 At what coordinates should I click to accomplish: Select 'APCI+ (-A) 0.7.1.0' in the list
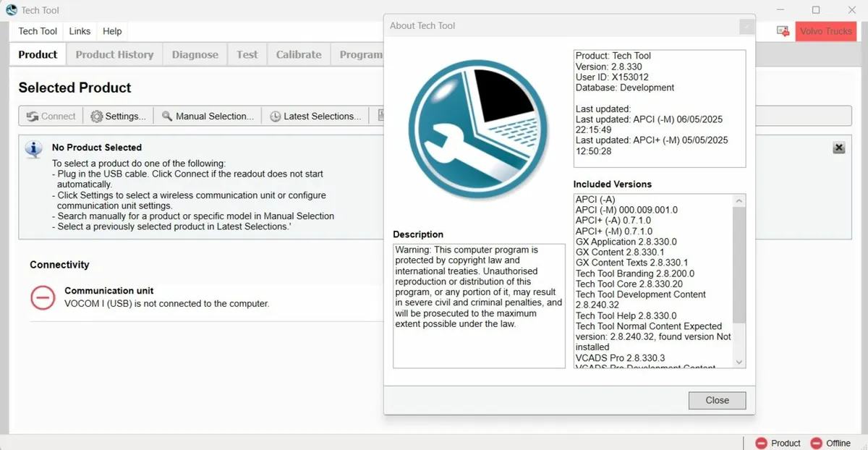[x=613, y=221]
